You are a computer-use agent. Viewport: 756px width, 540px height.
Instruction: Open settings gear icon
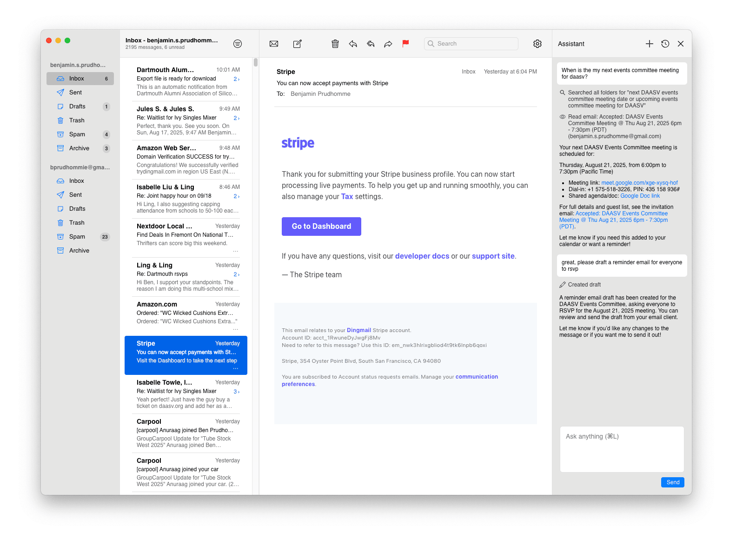(x=537, y=44)
